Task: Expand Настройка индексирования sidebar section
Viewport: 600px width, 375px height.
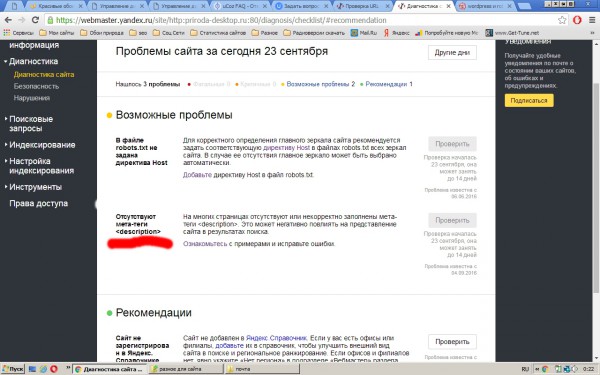Action: (41, 166)
